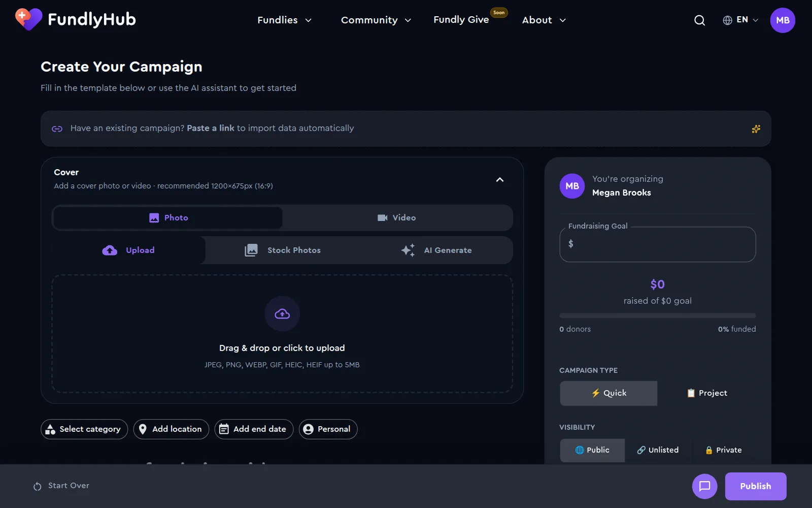
Task: Choose the Upload cover source
Action: [129, 250]
